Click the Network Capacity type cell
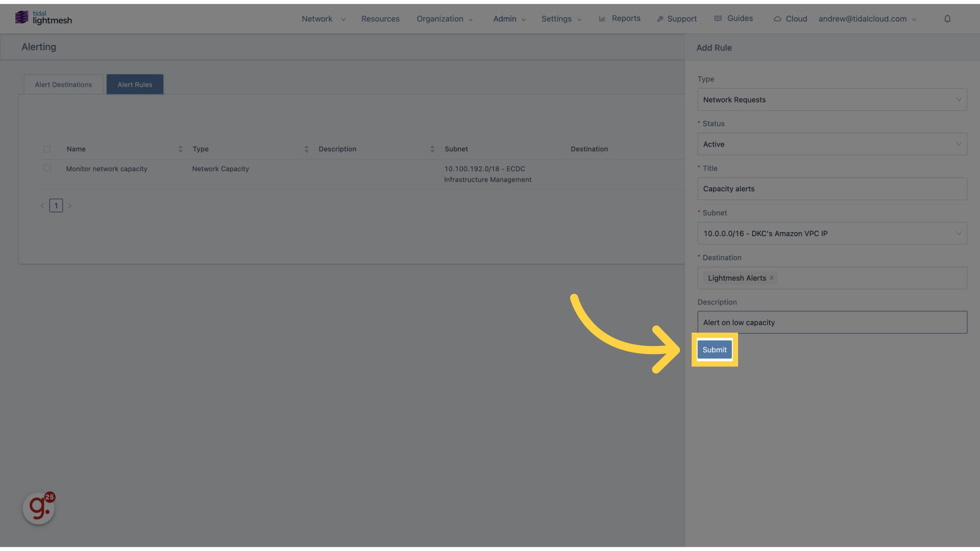This screenshot has height=551, width=980. coord(220,169)
